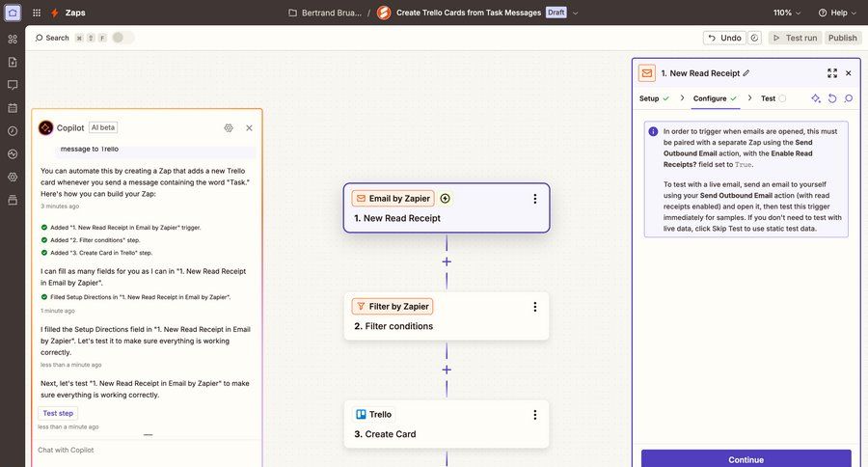
Task: Open Copilot settings gear
Action: (229, 128)
